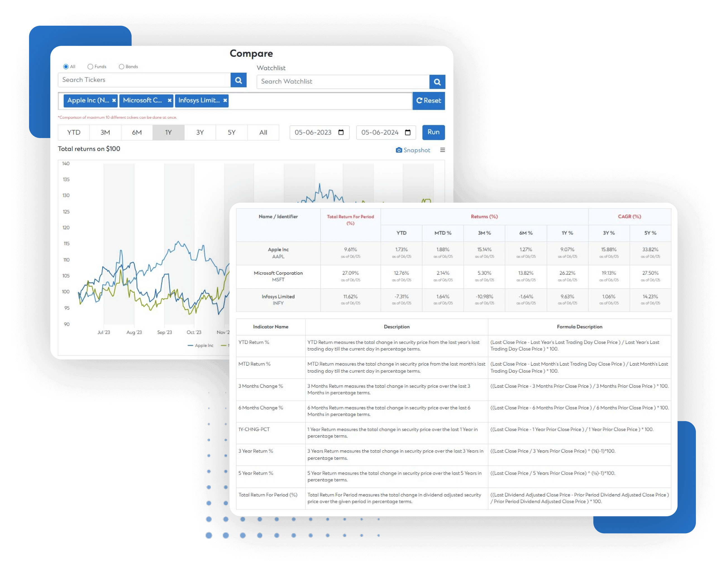Open the start date calendar picker icon
Image resolution: width=728 pixels, height=571 pixels.
point(341,132)
